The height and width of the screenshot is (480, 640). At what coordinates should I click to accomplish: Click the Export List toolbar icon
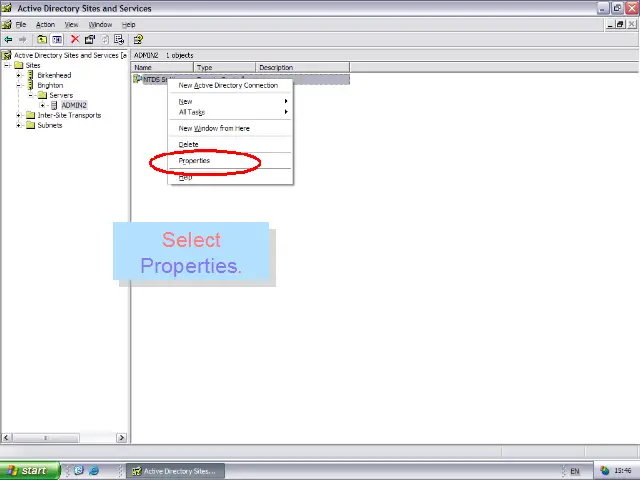tap(119, 39)
